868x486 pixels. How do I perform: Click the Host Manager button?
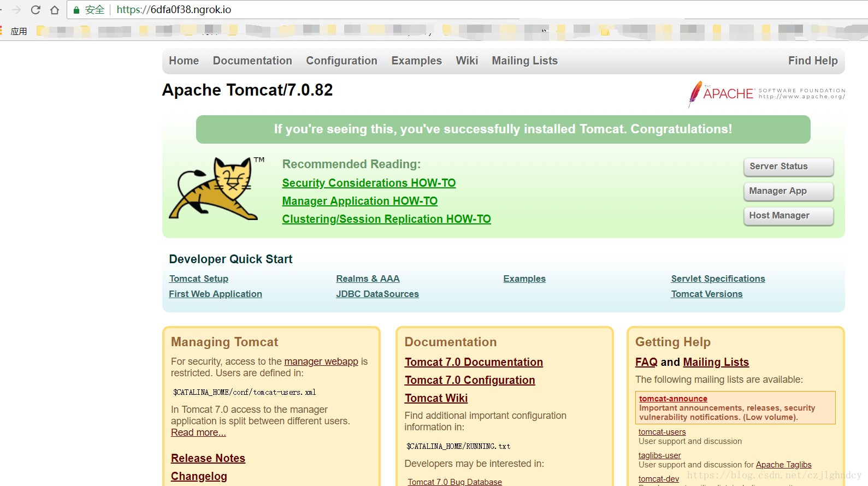click(788, 216)
